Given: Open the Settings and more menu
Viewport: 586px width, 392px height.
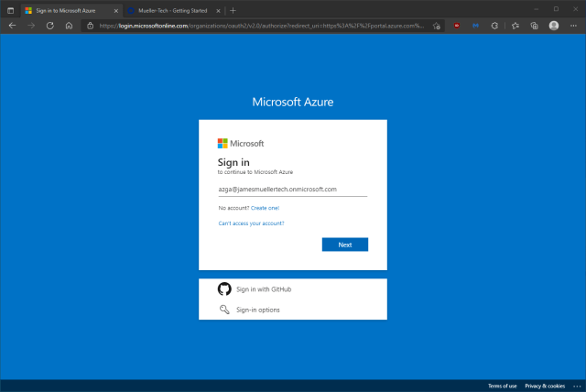Looking at the screenshot, I should tap(573, 26).
